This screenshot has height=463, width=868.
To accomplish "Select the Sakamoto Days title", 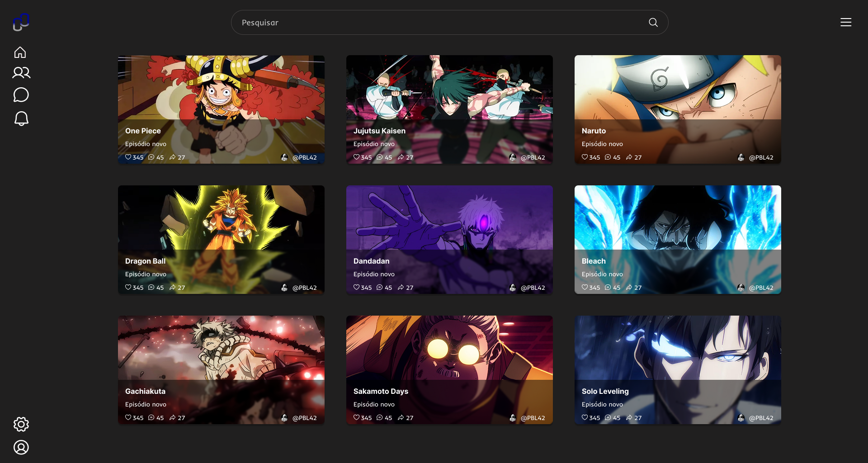I will click(x=381, y=391).
